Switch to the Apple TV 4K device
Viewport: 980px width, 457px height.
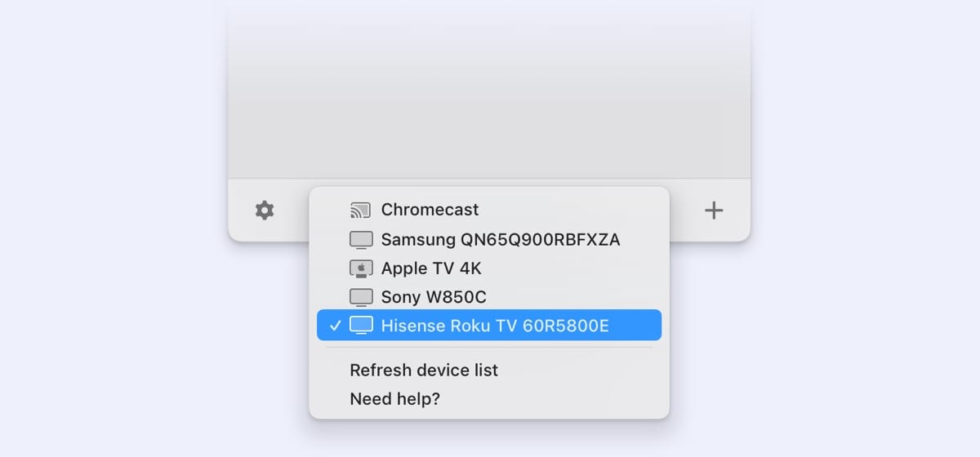coord(431,268)
